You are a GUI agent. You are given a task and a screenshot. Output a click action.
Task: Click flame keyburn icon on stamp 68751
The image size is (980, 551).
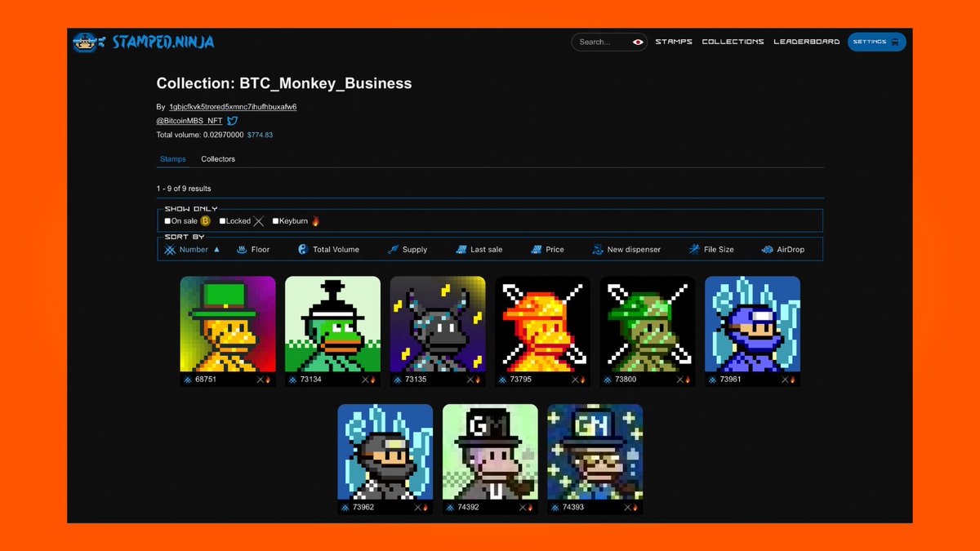(269, 380)
